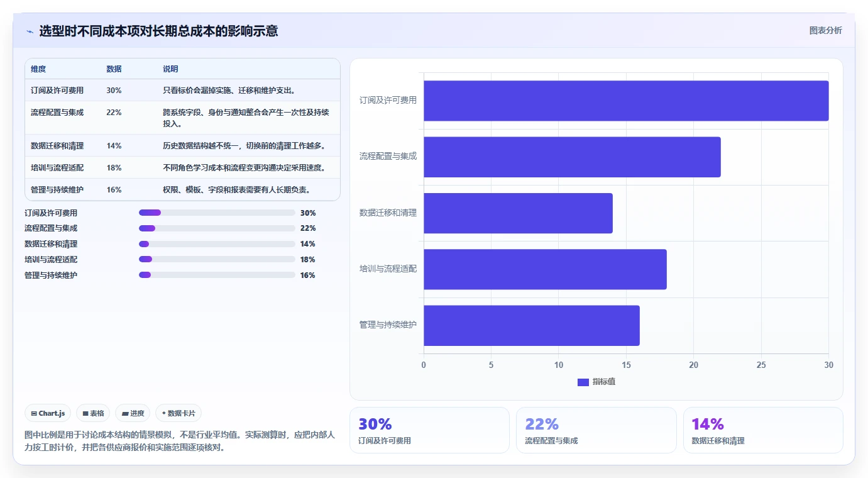Image resolution: width=868 pixels, height=478 pixels.
Task: Select table cell 培训与流程适配
Action: pos(57,168)
